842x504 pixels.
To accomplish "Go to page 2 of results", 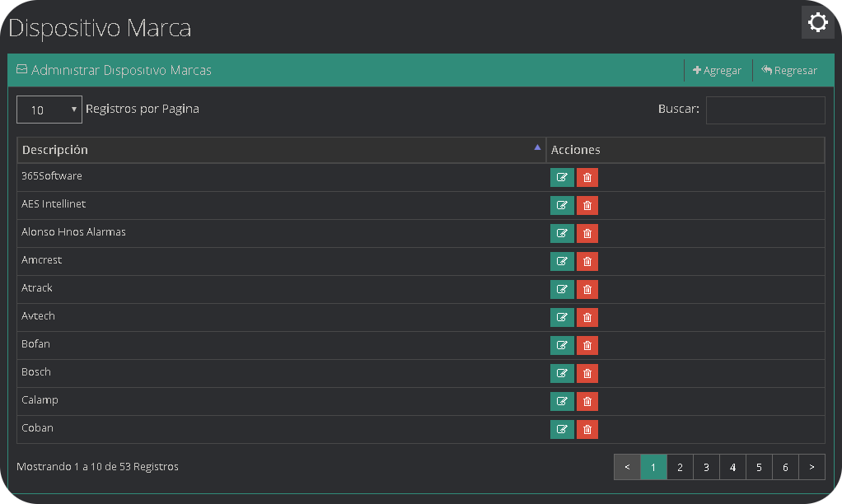I will pyautogui.click(x=680, y=467).
